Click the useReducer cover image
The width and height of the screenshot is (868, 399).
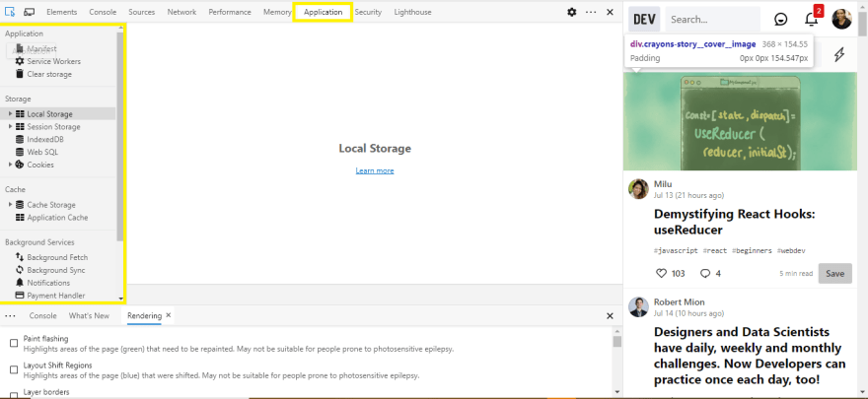740,121
